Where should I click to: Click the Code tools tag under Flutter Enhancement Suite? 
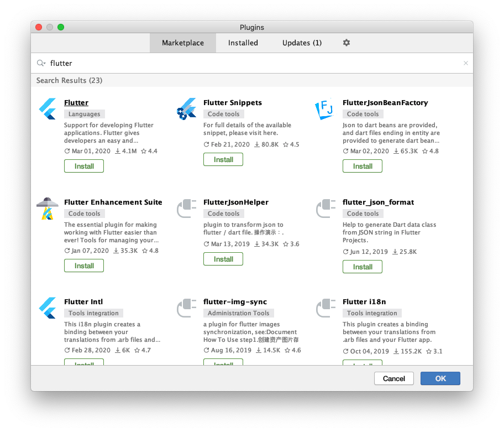click(x=84, y=214)
